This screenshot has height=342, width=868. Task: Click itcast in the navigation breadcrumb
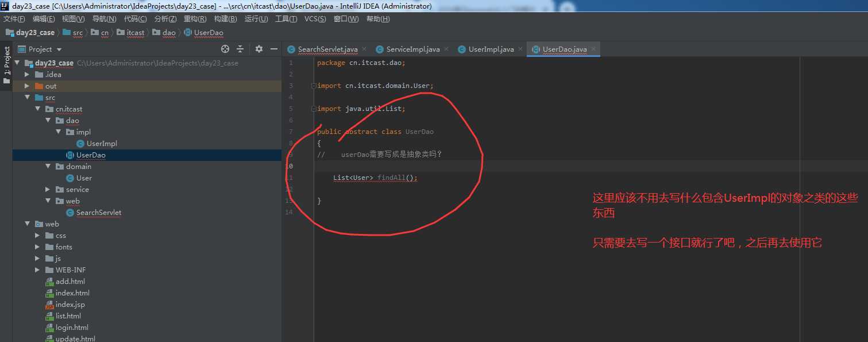coord(136,33)
